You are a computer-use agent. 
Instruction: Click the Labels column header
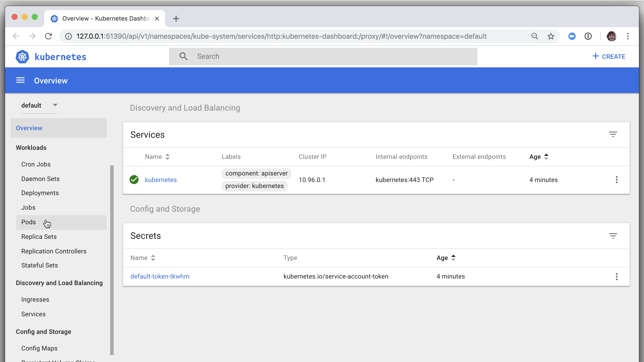click(x=231, y=157)
